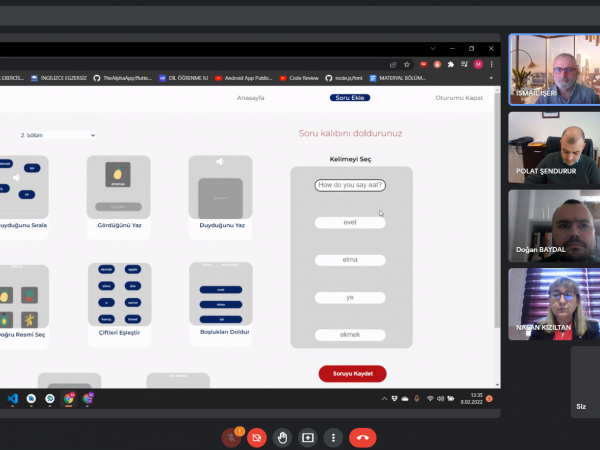Select Doğru Resmi Seç question template

coord(24,306)
